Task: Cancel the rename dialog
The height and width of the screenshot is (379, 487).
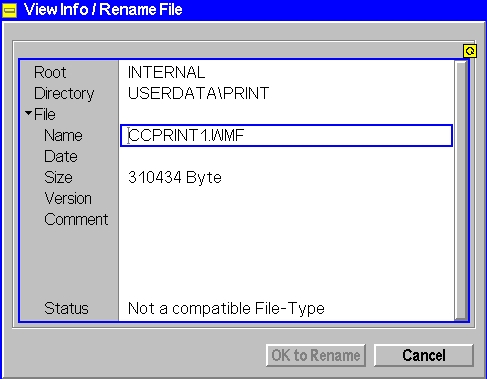Action: 424,355
